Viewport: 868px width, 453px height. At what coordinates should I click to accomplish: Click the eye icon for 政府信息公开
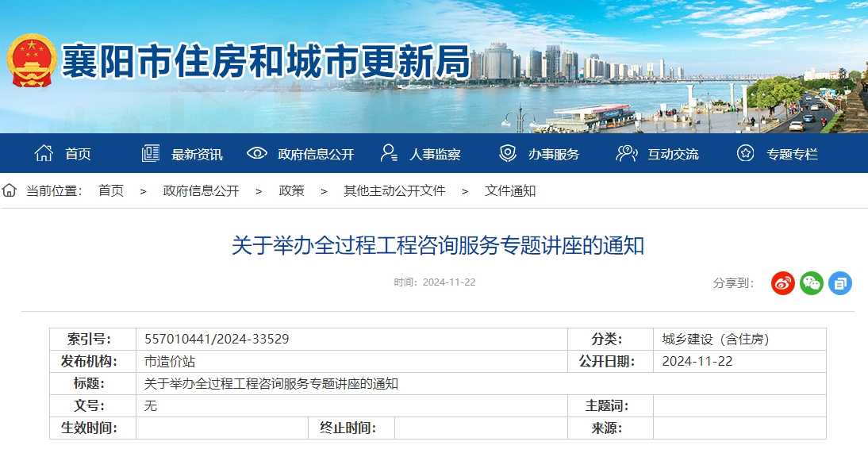pos(256,154)
